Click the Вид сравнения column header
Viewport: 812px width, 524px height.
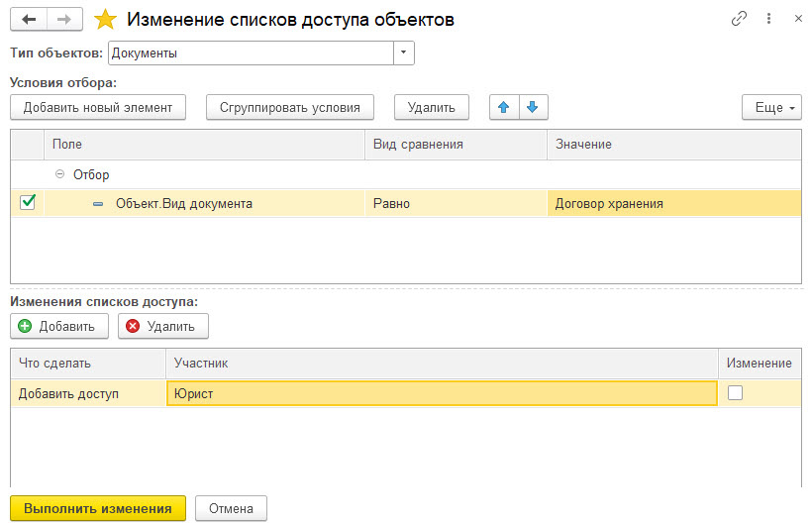coord(456,145)
